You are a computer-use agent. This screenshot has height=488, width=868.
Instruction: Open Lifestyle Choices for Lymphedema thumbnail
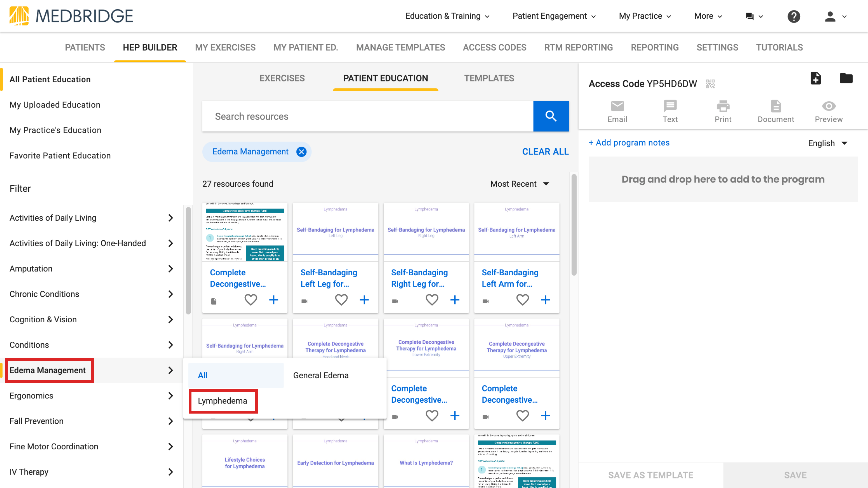[245, 461]
